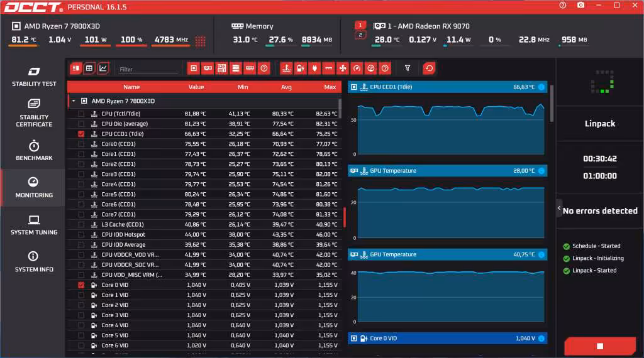Toggle the GPU hardware filter icon

click(x=208, y=68)
